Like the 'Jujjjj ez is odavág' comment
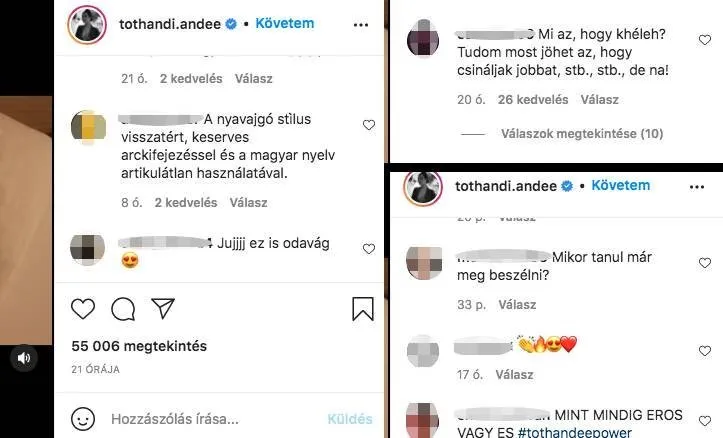 pyautogui.click(x=369, y=249)
